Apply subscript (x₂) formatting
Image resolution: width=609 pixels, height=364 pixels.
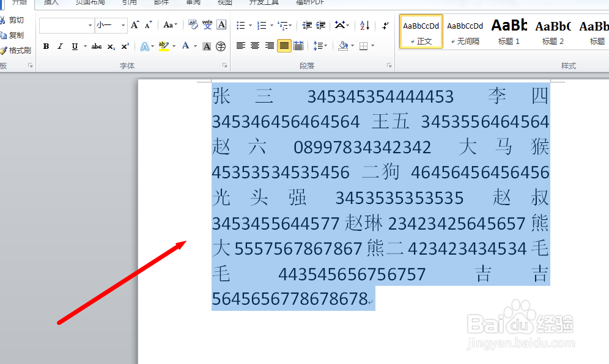click(111, 46)
